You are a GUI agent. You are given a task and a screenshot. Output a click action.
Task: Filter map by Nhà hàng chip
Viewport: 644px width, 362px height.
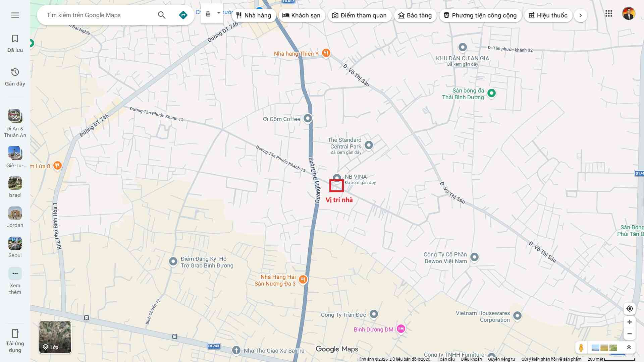[x=254, y=15]
